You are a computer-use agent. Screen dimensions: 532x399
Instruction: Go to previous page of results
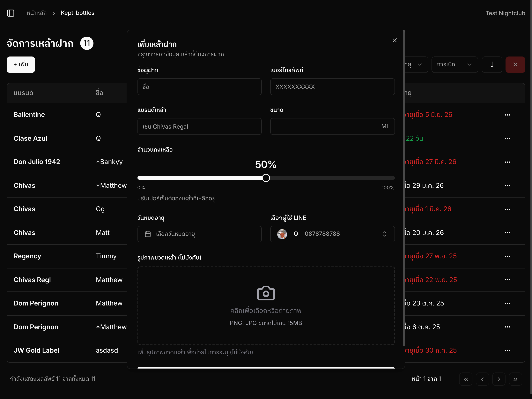pos(482,379)
